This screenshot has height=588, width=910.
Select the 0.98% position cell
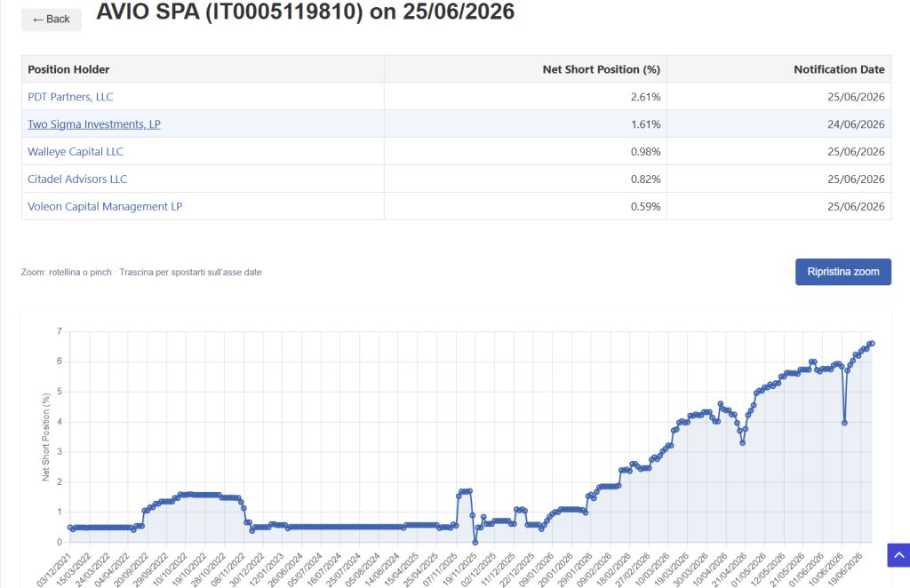pyautogui.click(x=525, y=151)
